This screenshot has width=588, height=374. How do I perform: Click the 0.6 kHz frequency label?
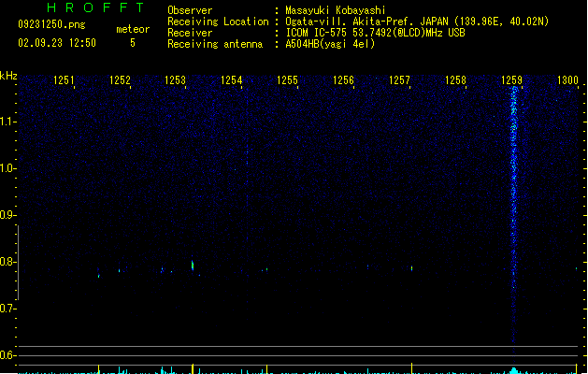coord(7,355)
